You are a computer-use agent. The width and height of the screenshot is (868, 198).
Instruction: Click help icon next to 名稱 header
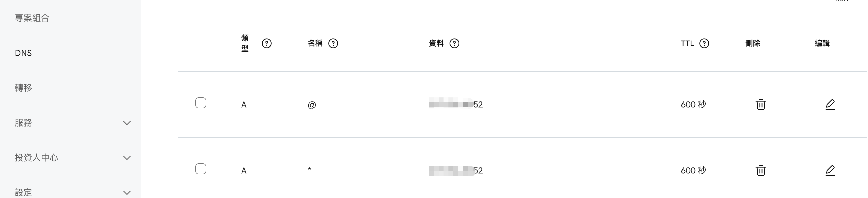[333, 44]
